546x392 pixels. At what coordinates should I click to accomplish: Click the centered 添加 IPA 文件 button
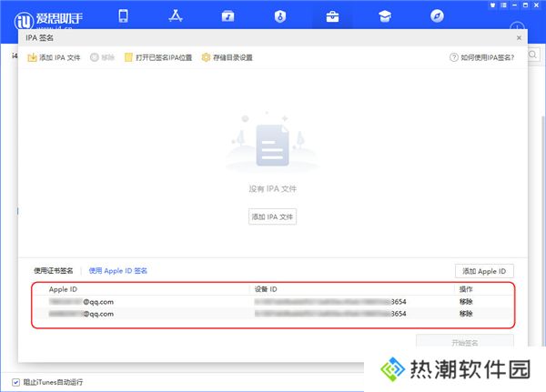pos(272,216)
